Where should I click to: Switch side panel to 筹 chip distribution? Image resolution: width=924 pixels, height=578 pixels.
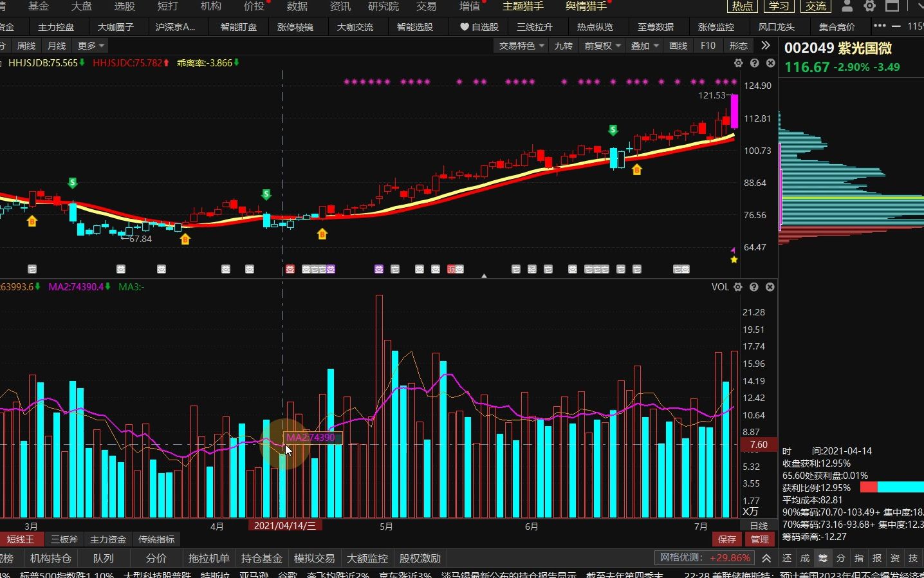coord(823,558)
